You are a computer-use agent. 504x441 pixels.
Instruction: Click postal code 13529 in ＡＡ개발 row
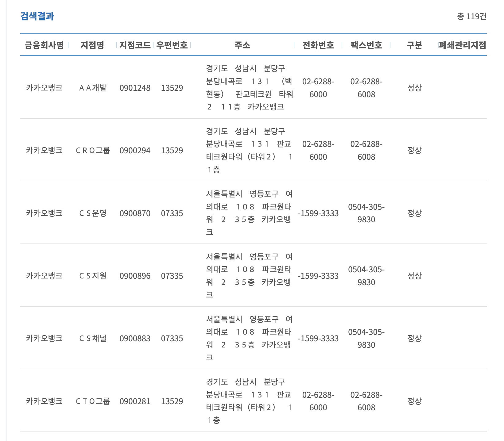[172, 88]
